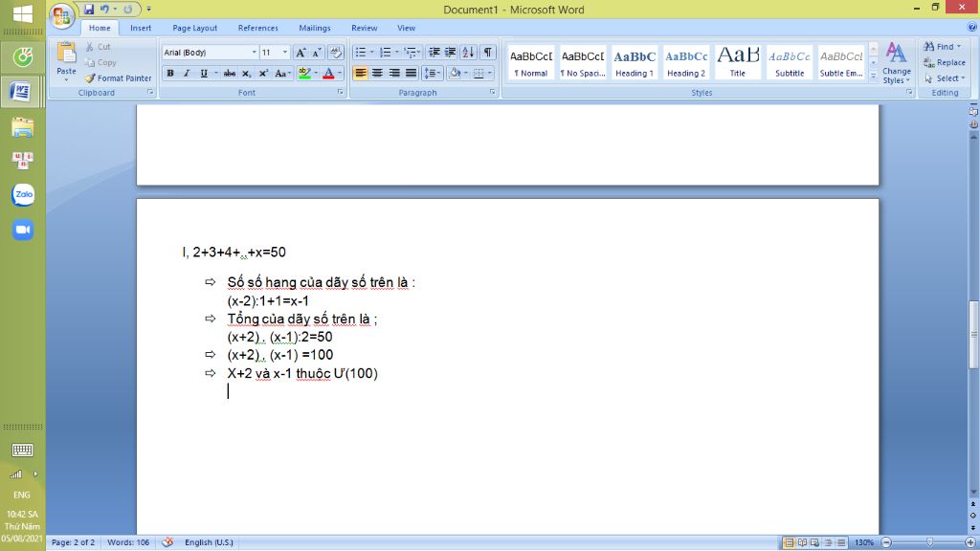Toggle Italic formatting
980x551 pixels.
point(187,73)
